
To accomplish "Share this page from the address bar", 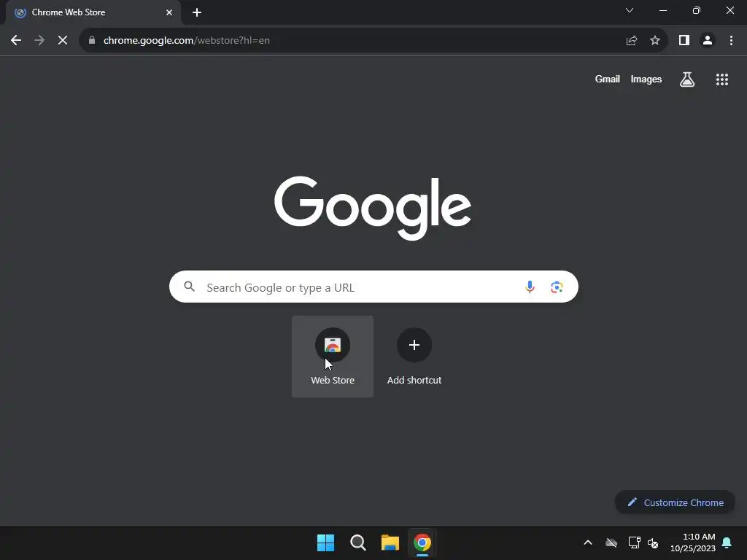I will click(632, 41).
